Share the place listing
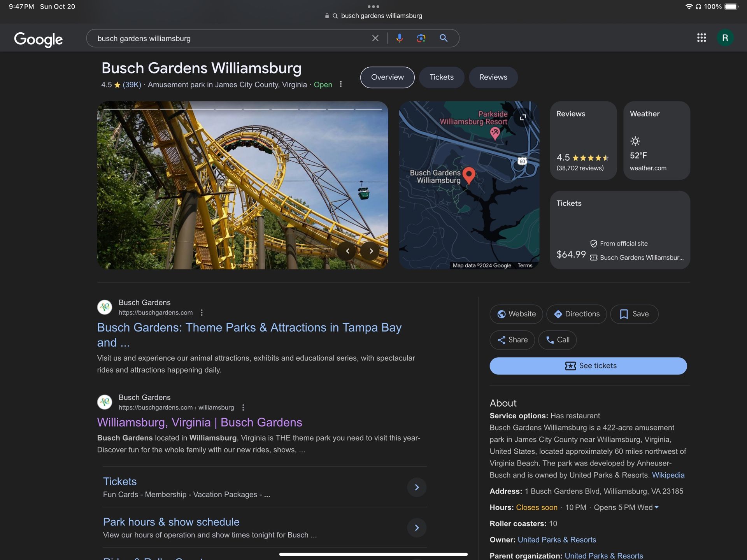Screen dimensions: 747x560 512,340
